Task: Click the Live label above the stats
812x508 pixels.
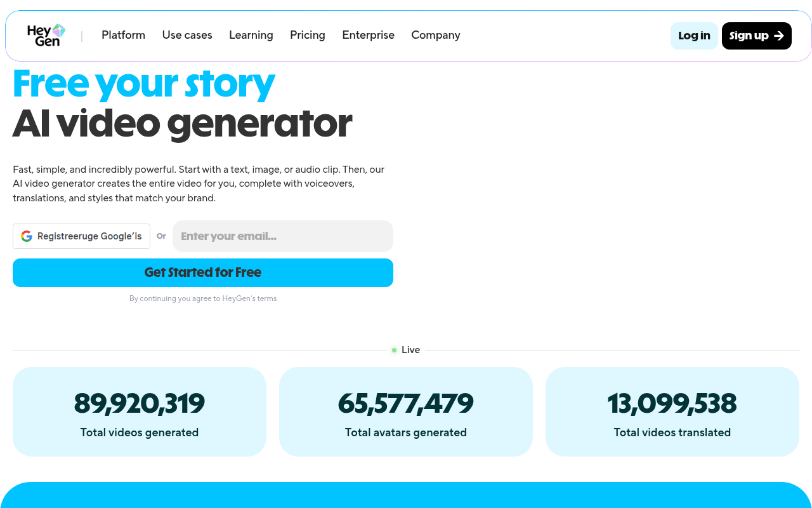Action: pyautogui.click(x=410, y=350)
